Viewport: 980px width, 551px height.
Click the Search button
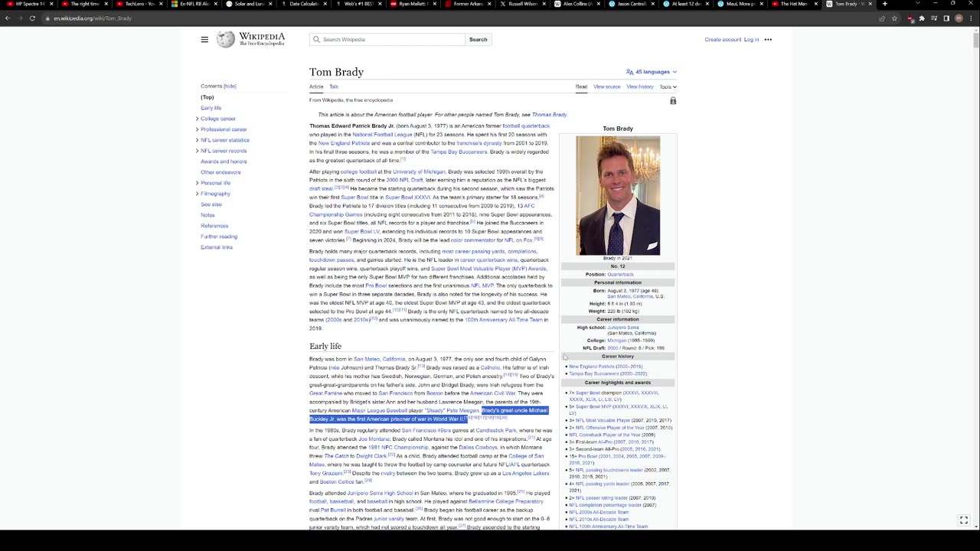pyautogui.click(x=478, y=40)
